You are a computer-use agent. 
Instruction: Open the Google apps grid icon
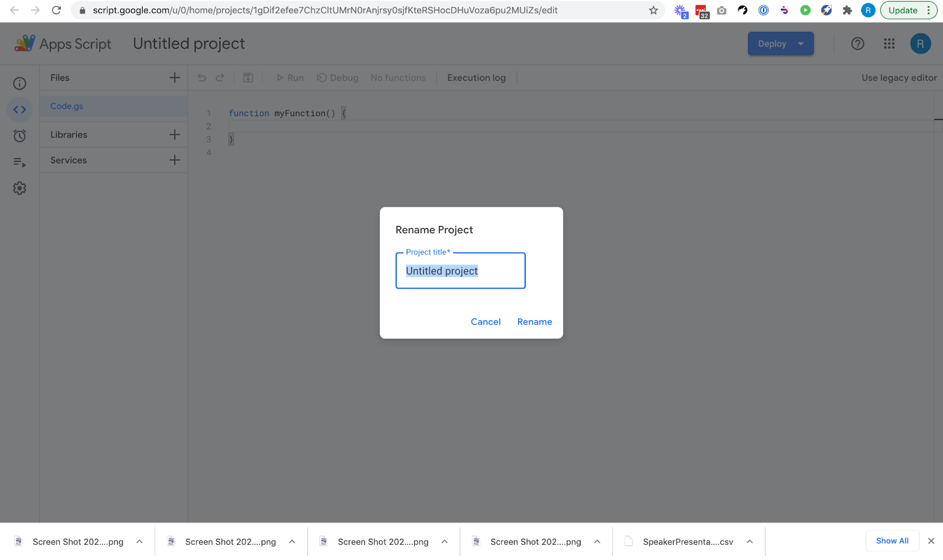click(x=889, y=44)
